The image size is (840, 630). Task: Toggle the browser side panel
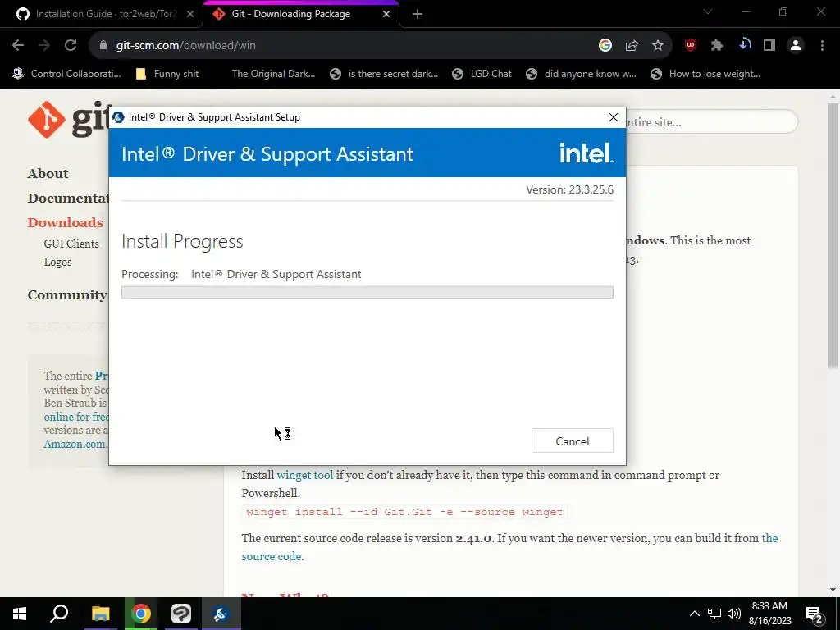(769, 46)
